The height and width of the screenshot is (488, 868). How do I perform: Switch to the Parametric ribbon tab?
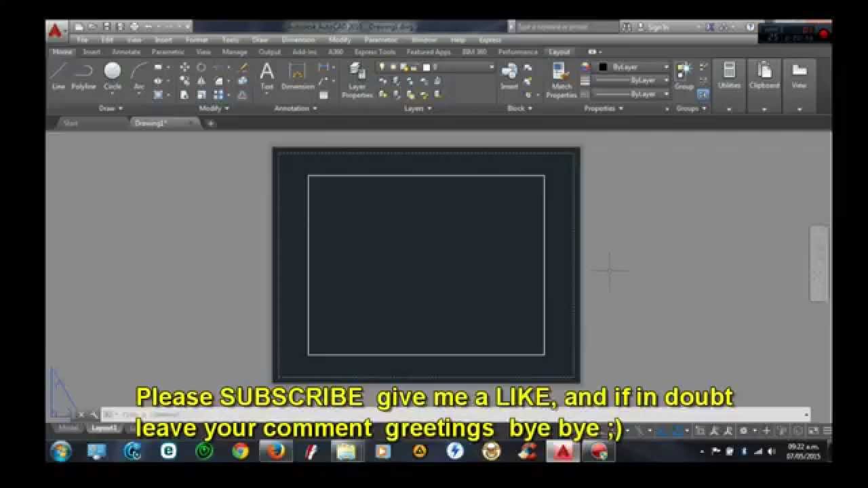(x=168, y=52)
